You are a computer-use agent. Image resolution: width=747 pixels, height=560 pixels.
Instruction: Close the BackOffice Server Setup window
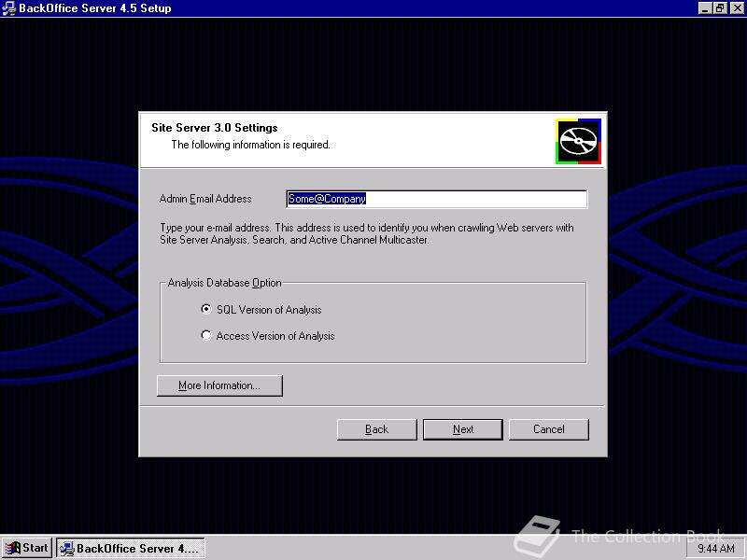[737, 8]
